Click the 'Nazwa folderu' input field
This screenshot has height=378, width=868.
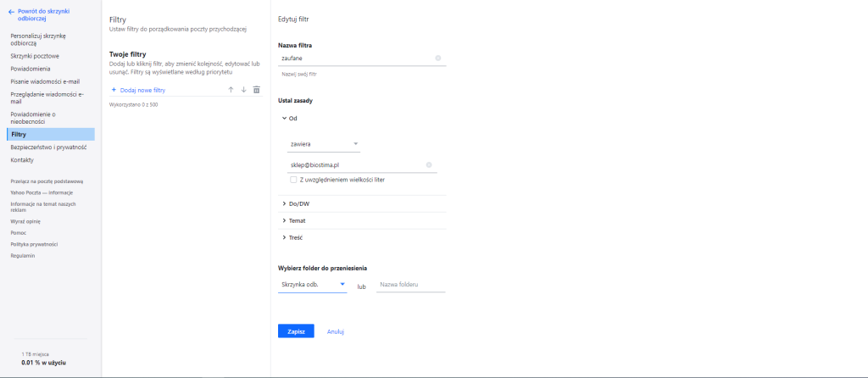[x=411, y=285]
